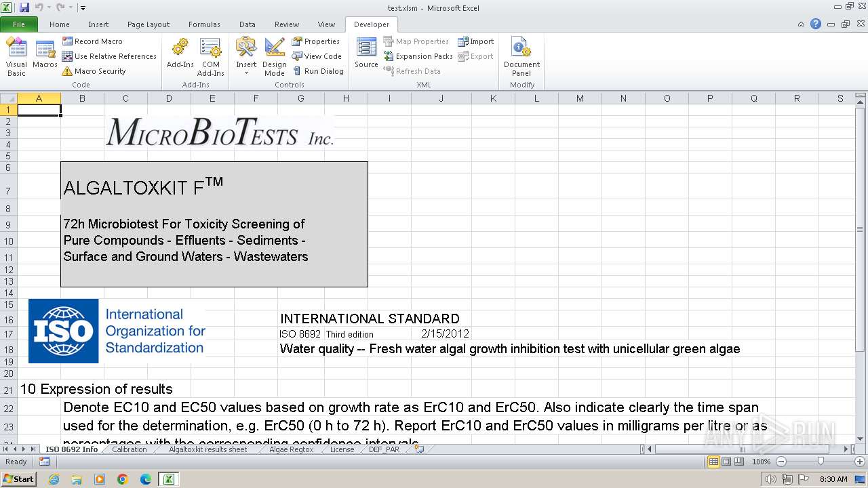868x488 pixels.
Task: Click the ALGALTOXKIT F title box
Action: [x=214, y=224]
